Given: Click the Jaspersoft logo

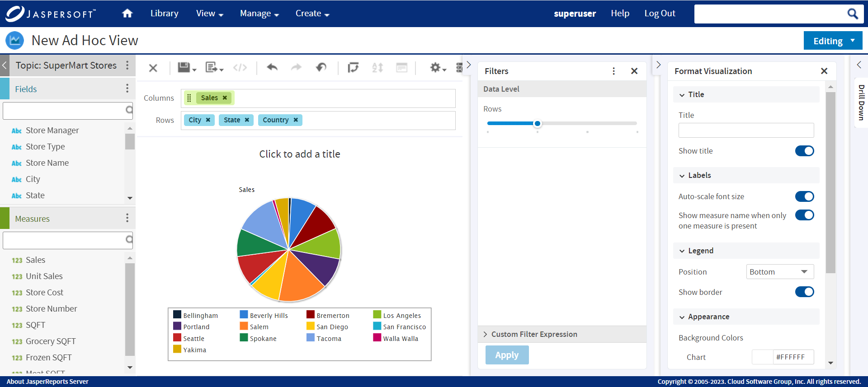Looking at the screenshot, I should point(51,14).
